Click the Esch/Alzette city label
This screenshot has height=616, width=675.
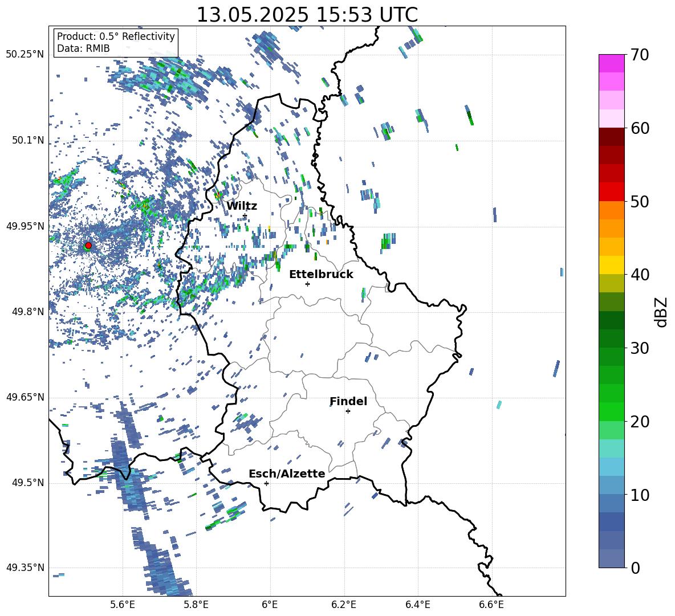287,474
